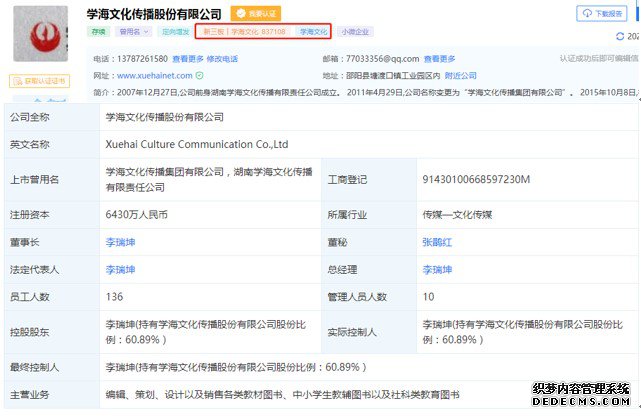Click the 我要认证 certification button
The height and width of the screenshot is (416, 641).
pyautogui.click(x=256, y=13)
